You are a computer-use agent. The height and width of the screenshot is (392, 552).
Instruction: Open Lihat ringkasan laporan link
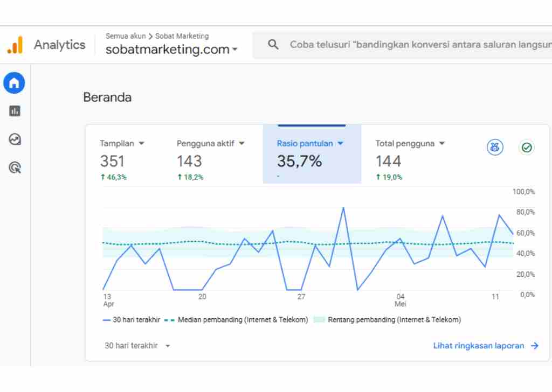(x=479, y=346)
